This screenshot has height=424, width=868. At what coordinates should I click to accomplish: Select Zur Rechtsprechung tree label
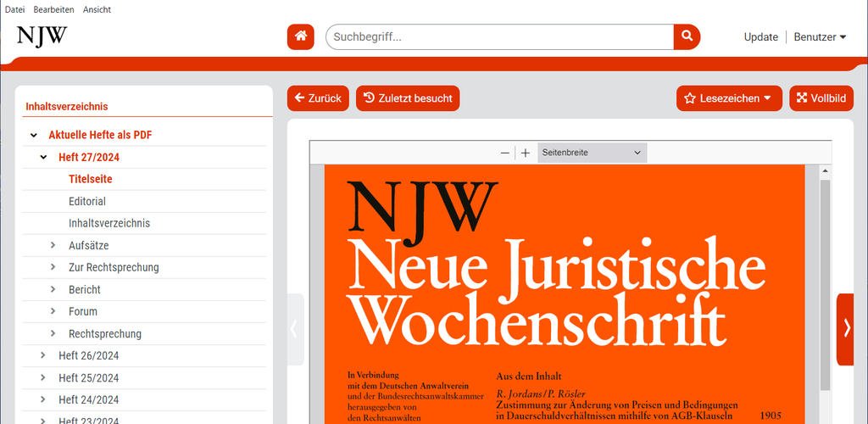coord(114,268)
